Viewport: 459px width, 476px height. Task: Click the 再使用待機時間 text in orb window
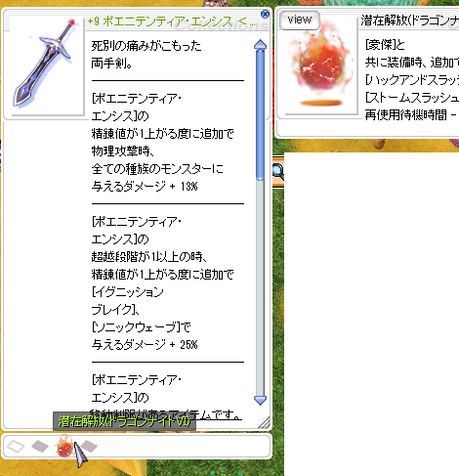(406, 114)
